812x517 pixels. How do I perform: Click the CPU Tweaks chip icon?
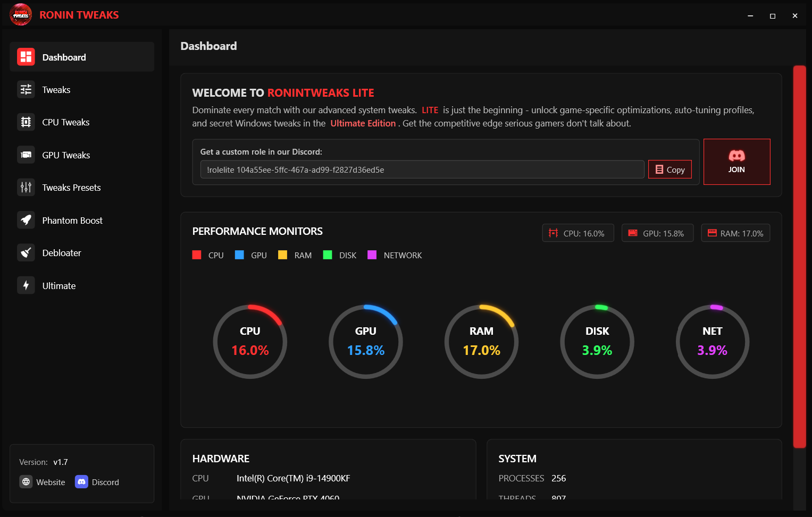(26, 122)
